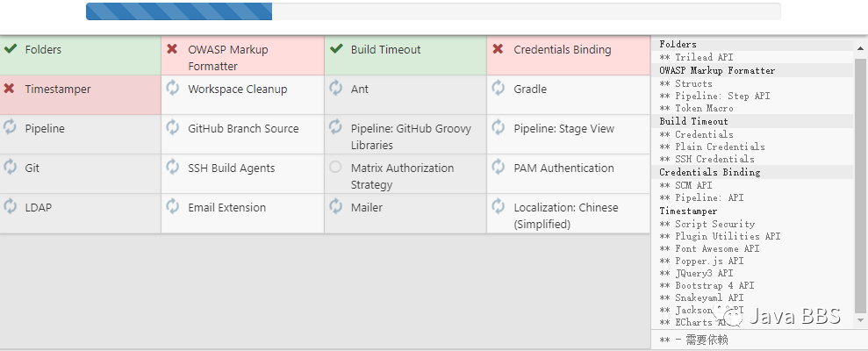Click the Email Extension plugin label

pyautogui.click(x=226, y=208)
